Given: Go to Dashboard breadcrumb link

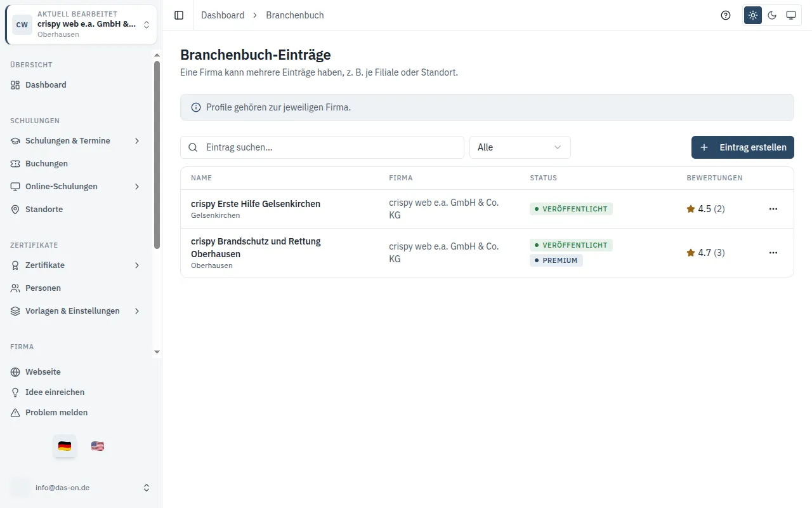Looking at the screenshot, I should [223, 15].
